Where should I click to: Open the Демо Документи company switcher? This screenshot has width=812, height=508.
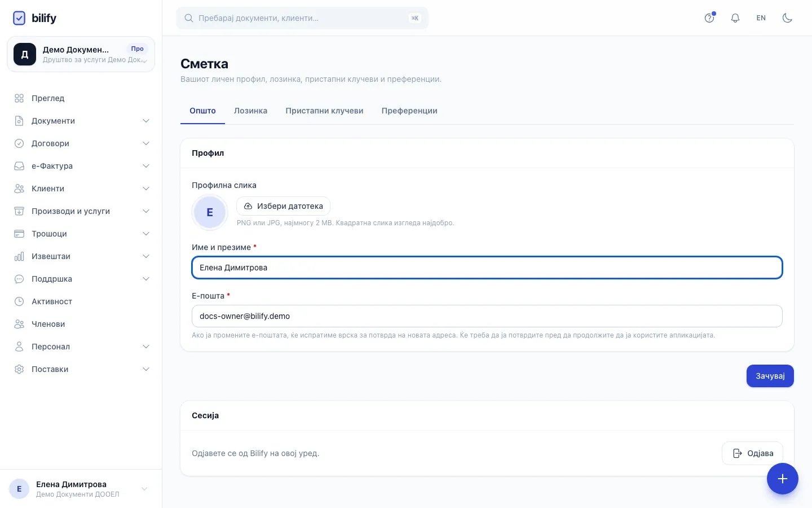81,54
